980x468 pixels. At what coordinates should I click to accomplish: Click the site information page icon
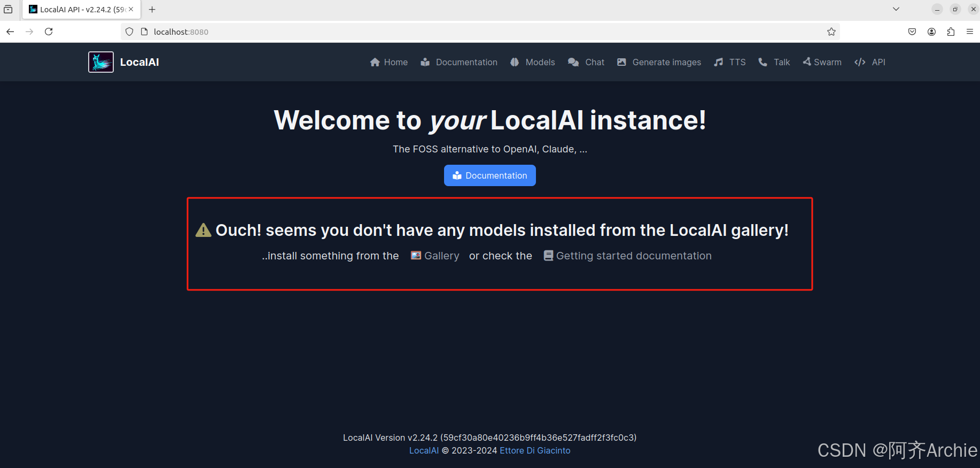pos(144,32)
